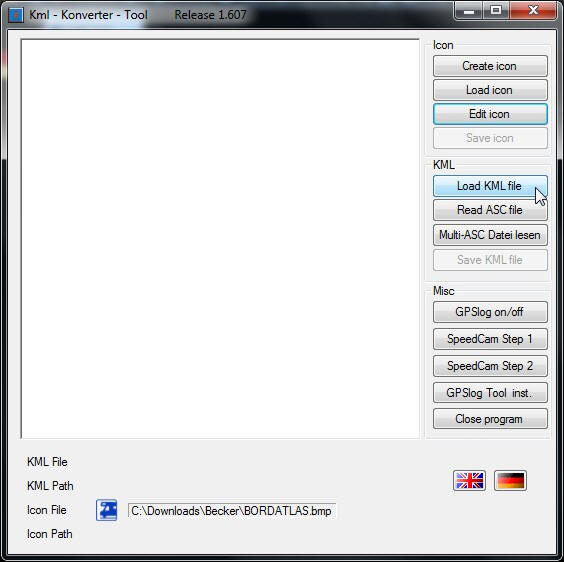Select Multi-ASC Datei lesen

tap(490, 235)
